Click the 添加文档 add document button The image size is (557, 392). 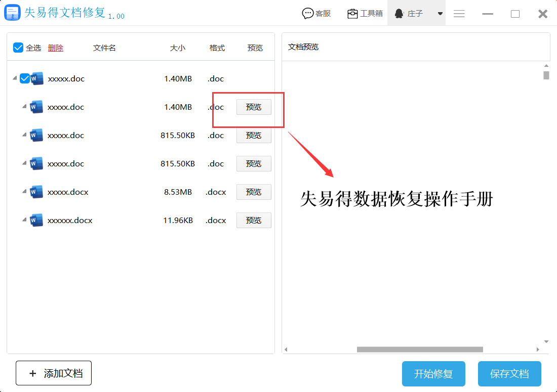pos(54,373)
